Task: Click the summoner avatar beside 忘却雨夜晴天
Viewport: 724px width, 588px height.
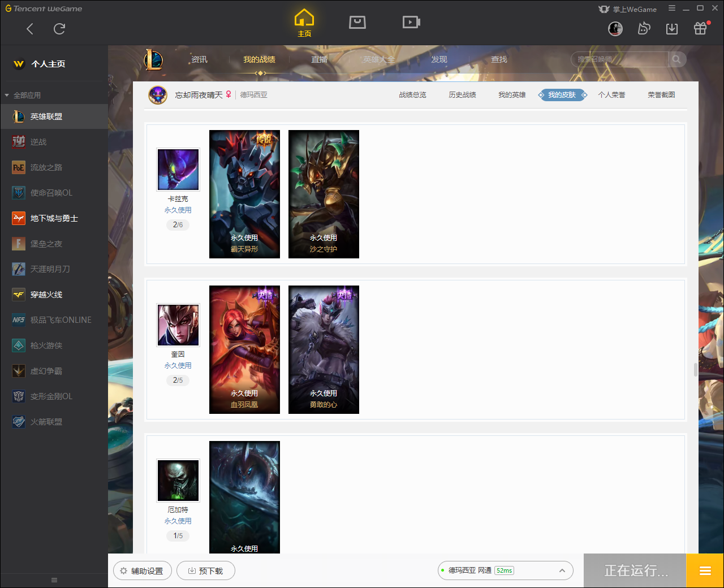Action: tap(158, 95)
